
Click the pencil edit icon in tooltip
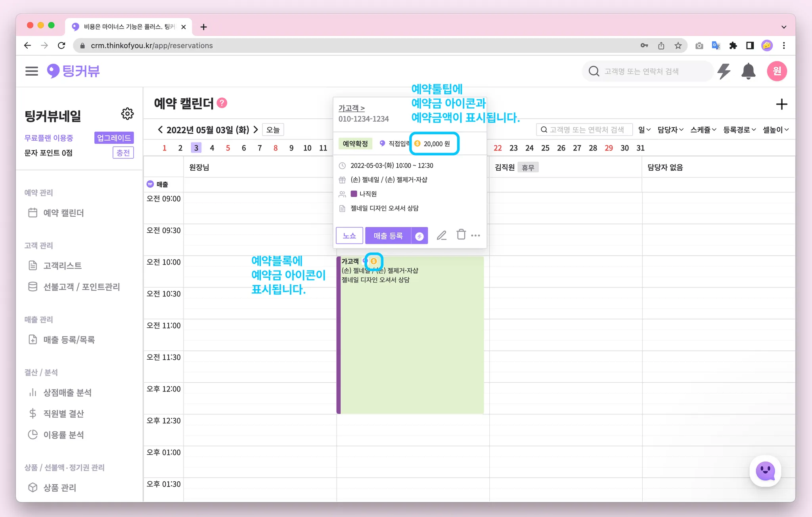442,236
